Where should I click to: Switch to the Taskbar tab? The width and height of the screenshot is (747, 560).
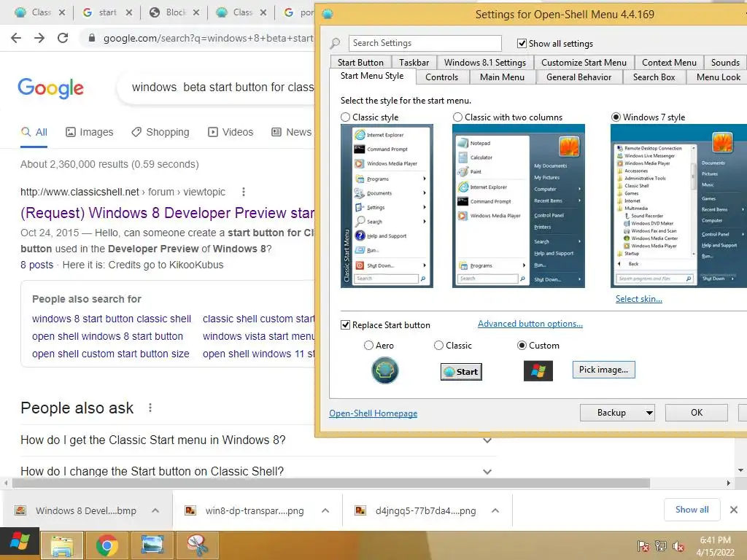[414, 63]
